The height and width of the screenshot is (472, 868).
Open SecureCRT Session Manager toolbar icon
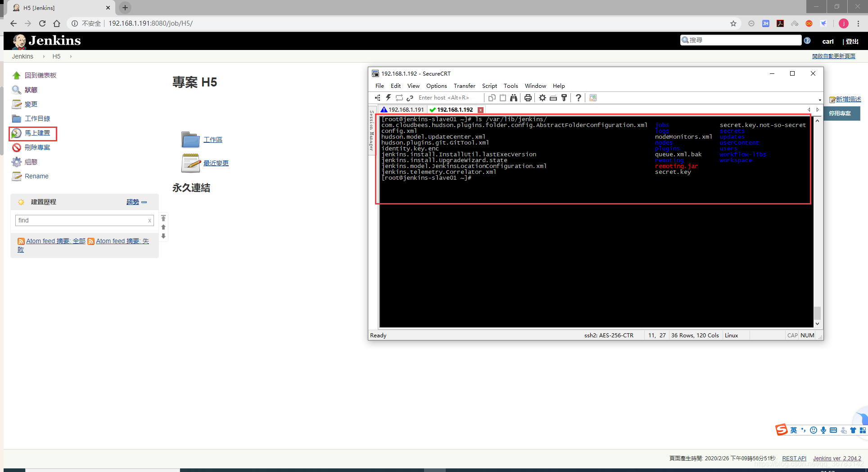coord(378,98)
